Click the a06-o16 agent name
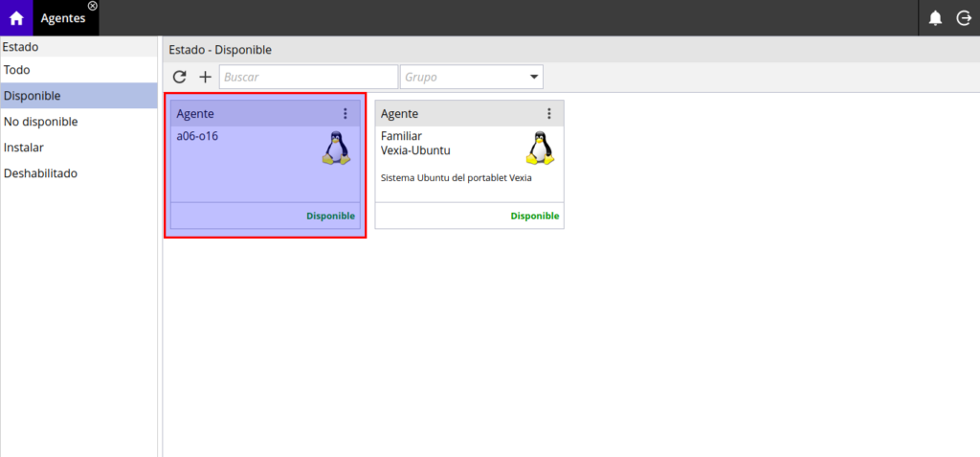This screenshot has width=980, height=457. point(197,135)
